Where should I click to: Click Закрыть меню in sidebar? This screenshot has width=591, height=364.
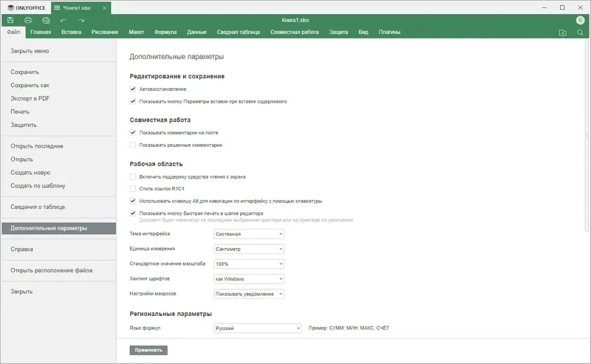pyautogui.click(x=59, y=51)
